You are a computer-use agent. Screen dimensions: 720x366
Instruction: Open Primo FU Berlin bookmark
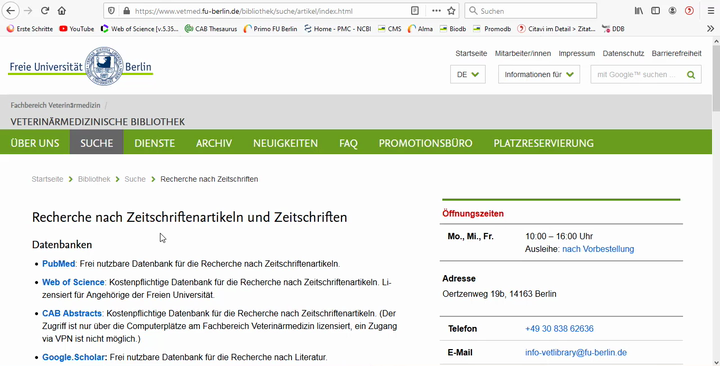point(270,28)
